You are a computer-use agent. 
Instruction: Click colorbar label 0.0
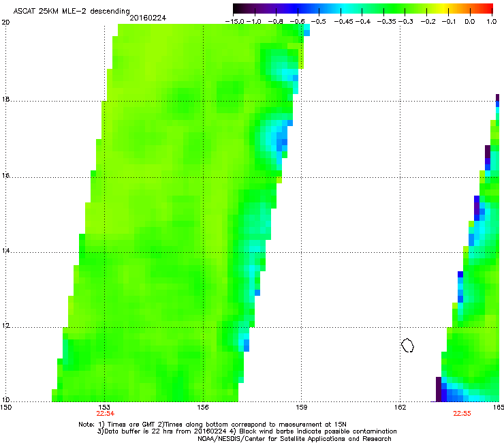[470, 22]
